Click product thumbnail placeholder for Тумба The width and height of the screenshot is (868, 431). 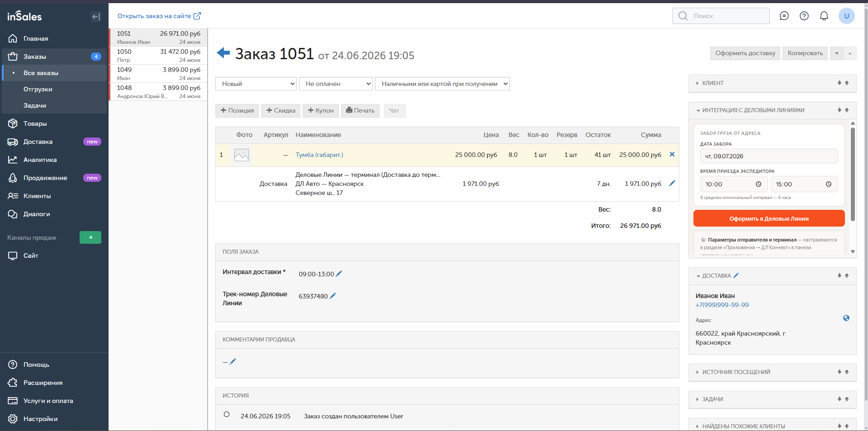click(x=241, y=155)
